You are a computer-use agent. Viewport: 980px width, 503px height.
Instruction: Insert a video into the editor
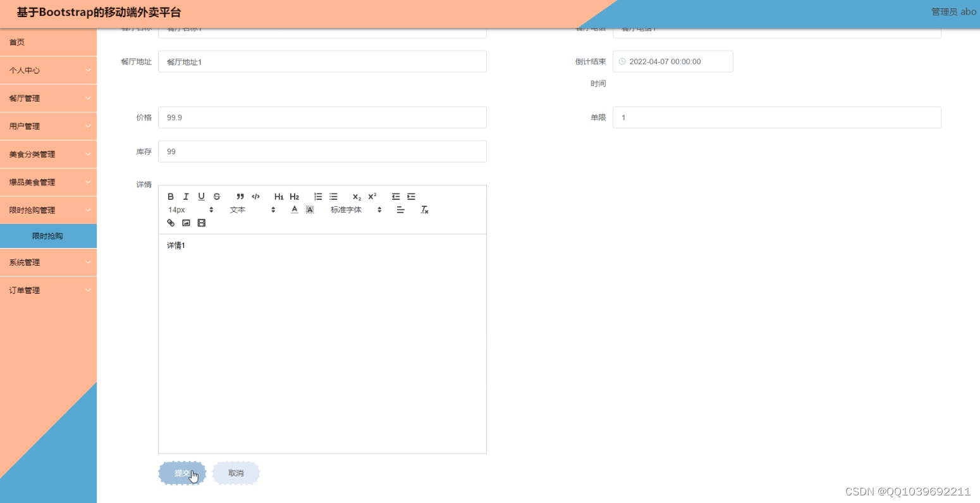coord(201,223)
